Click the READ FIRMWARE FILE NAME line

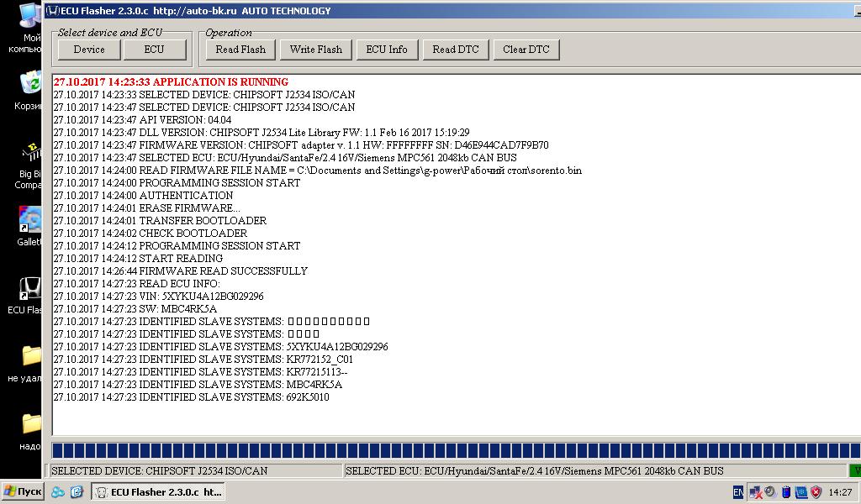317,171
